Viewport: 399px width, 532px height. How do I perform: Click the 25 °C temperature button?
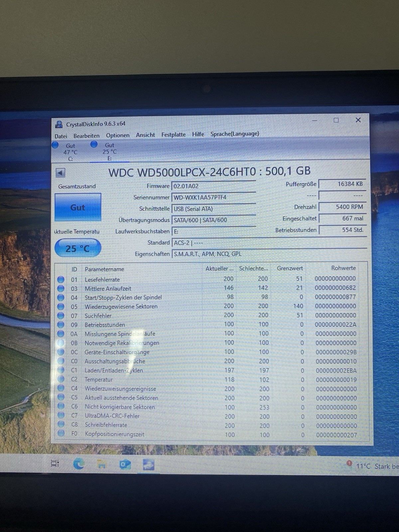point(78,248)
